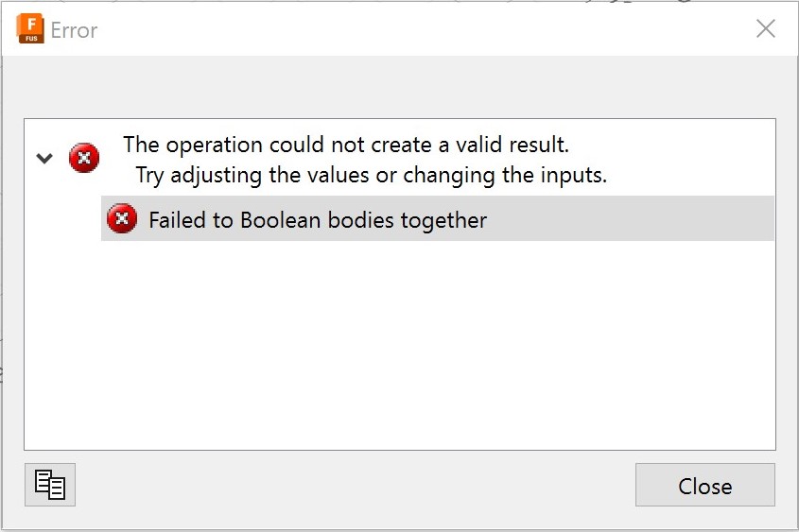
Task: Collapse the error message with the chevron arrow
Action: 44,158
